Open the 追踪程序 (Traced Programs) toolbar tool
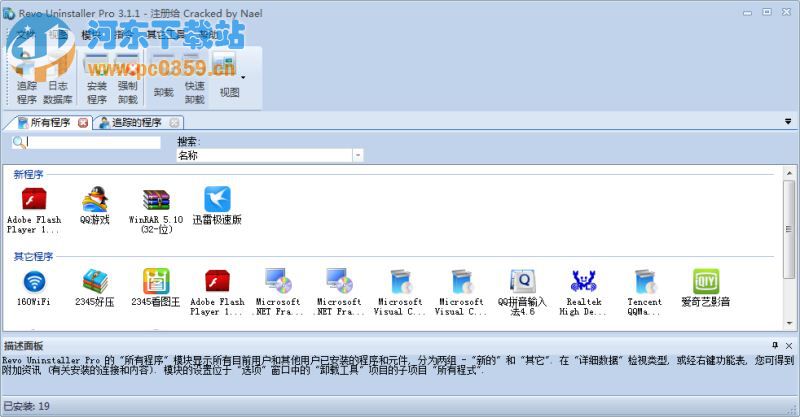 [x=27, y=77]
